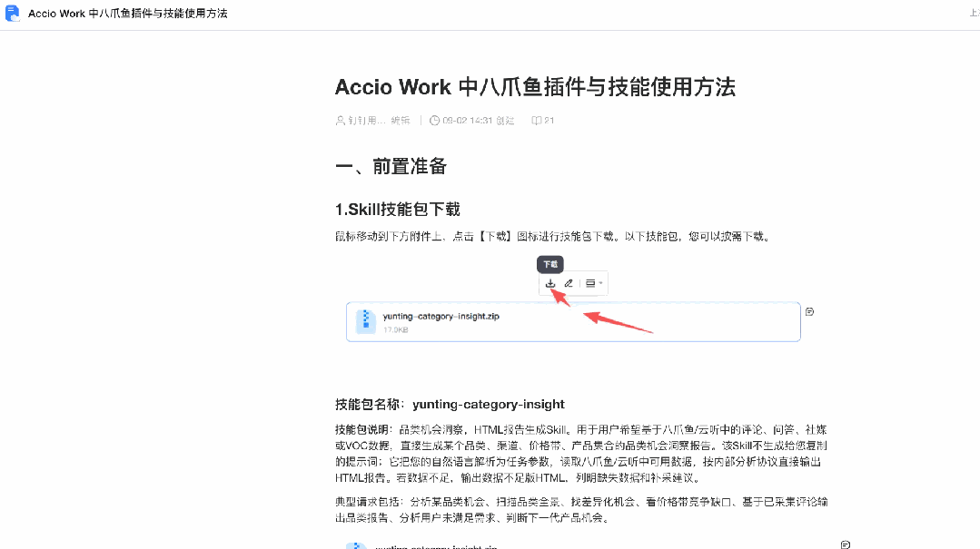Click the author user icon below the title
The image size is (980, 549).
point(340,121)
